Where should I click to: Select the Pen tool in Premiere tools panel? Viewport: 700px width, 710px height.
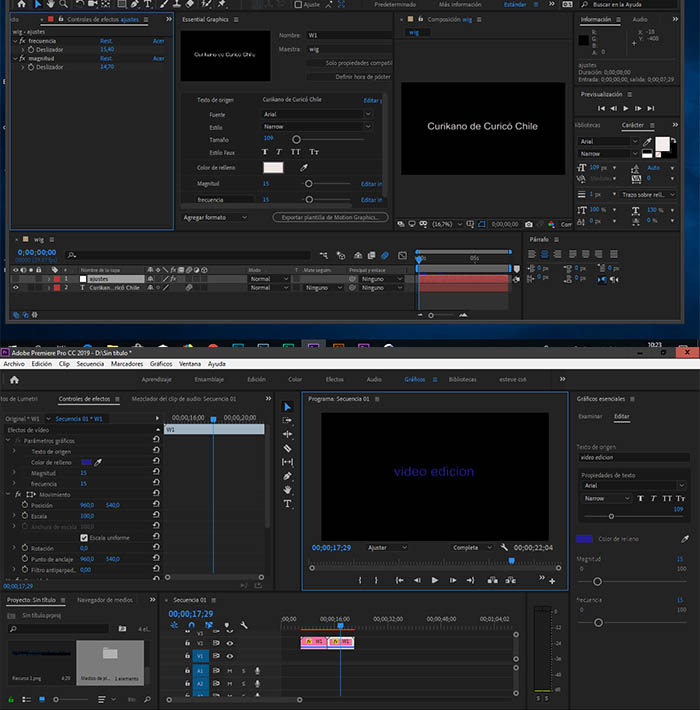(287, 476)
